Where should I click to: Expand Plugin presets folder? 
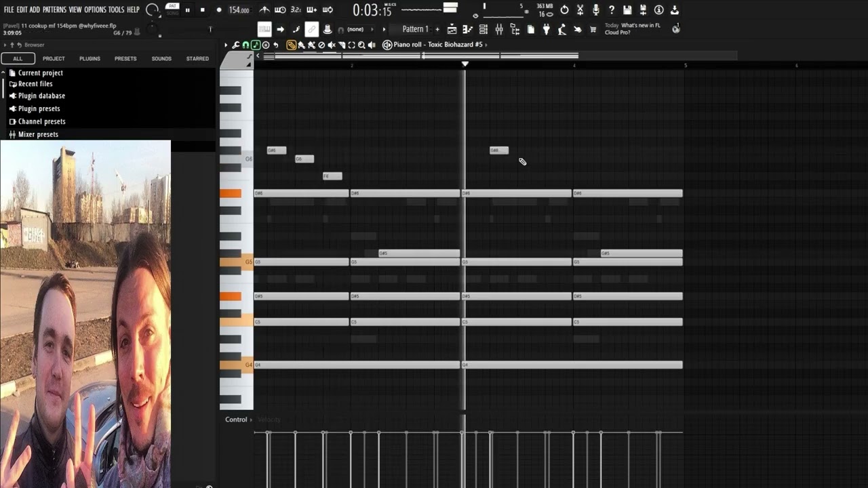pos(39,108)
